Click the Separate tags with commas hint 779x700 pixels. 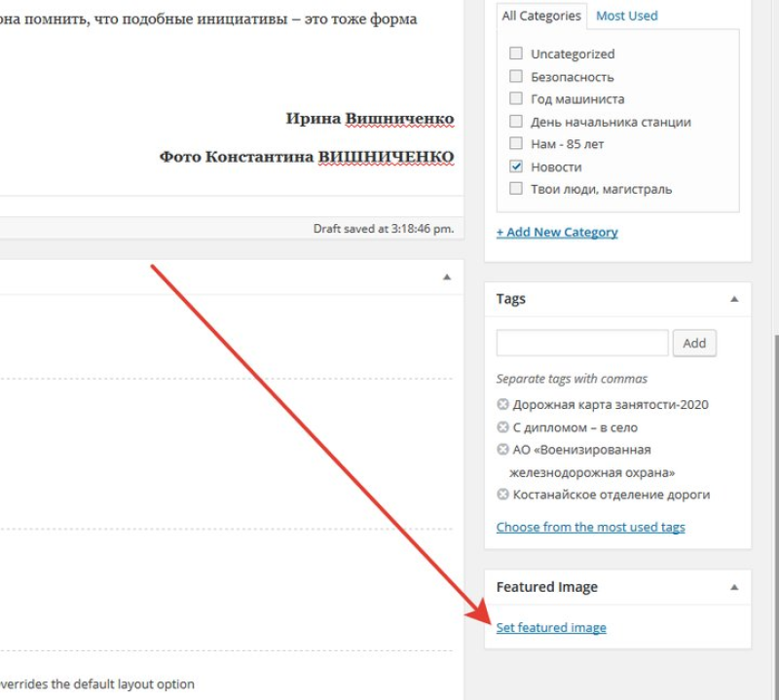(x=572, y=379)
